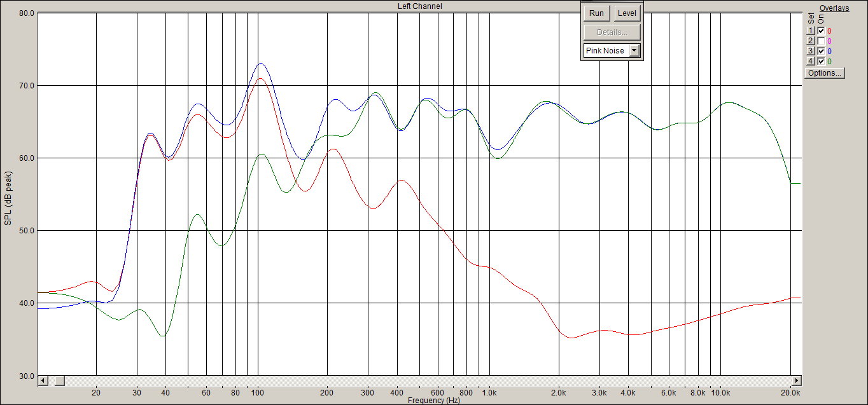Set overlay 3 with button 3

coord(810,51)
